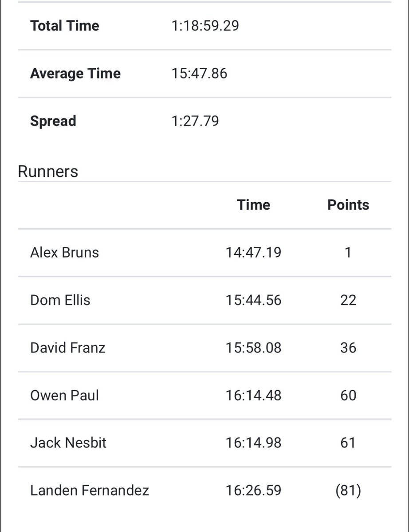Select the Average Time label
409x532 pixels.
[x=75, y=73]
